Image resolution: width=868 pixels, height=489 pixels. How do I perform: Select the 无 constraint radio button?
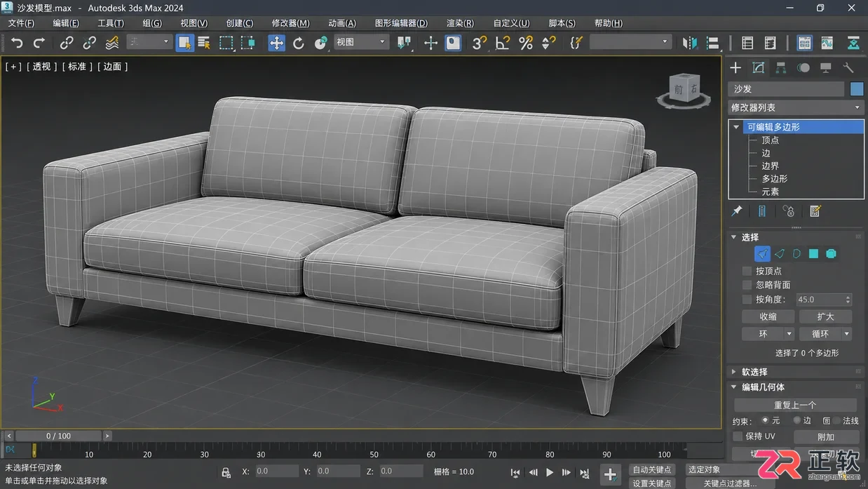point(765,420)
